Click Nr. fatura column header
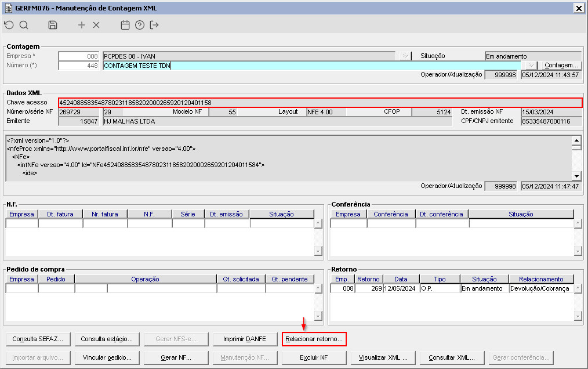 105,214
